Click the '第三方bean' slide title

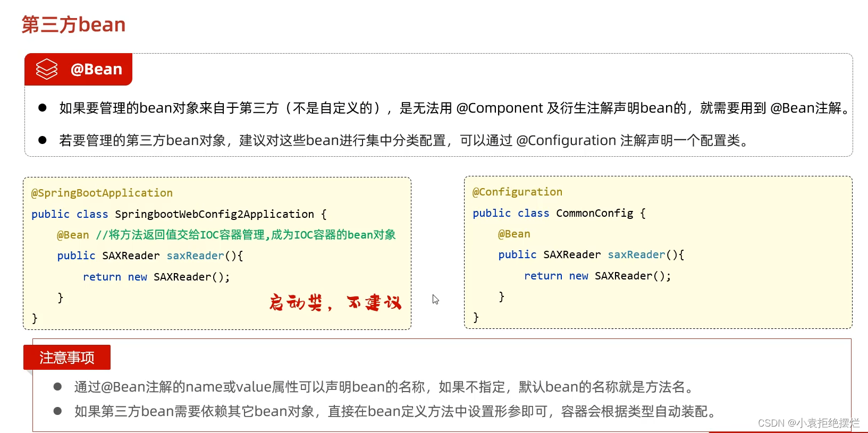tap(73, 25)
